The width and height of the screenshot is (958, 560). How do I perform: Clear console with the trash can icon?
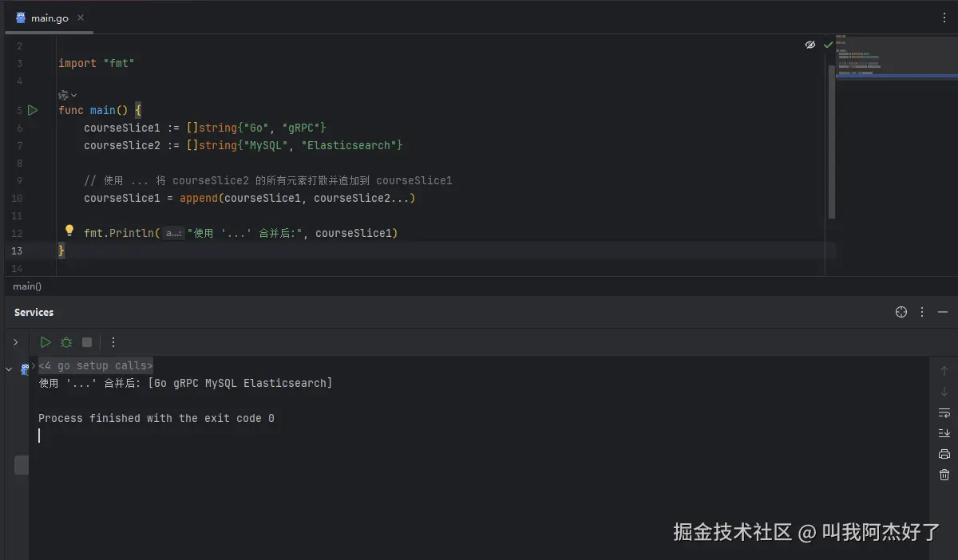pyautogui.click(x=944, y=475)
